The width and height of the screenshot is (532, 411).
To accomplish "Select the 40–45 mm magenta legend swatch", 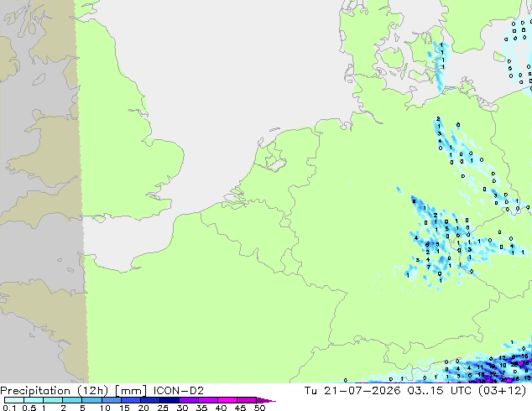I will pos(227,400).
